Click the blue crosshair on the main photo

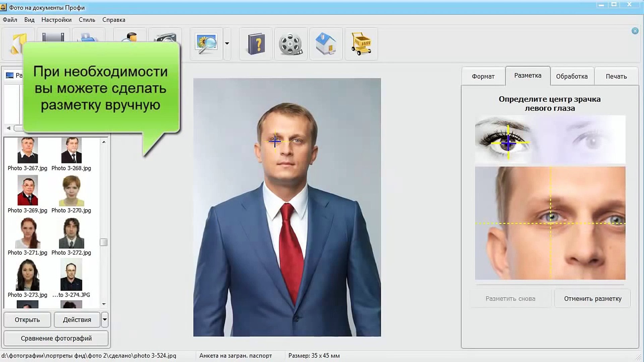[275, 141]
